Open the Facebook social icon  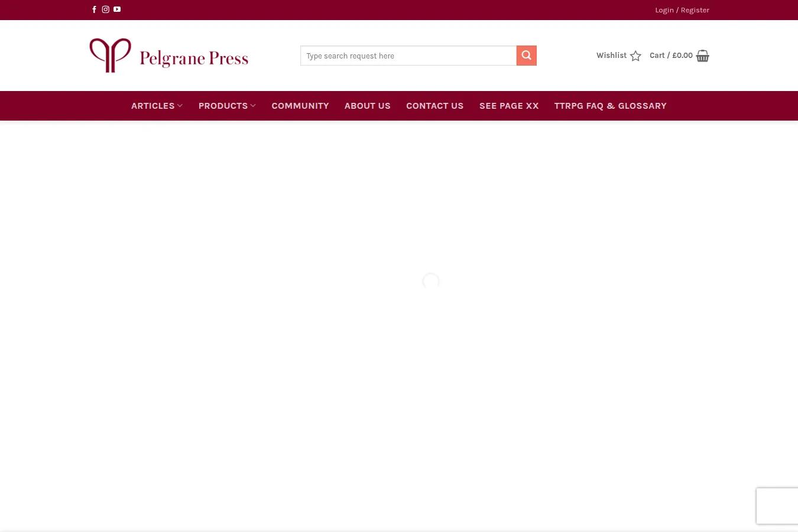coord(94,9)
